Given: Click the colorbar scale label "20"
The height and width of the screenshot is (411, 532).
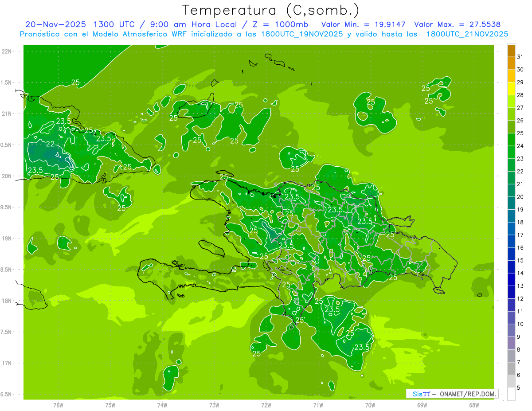Looking at the screenshot, I should [520, 197].
